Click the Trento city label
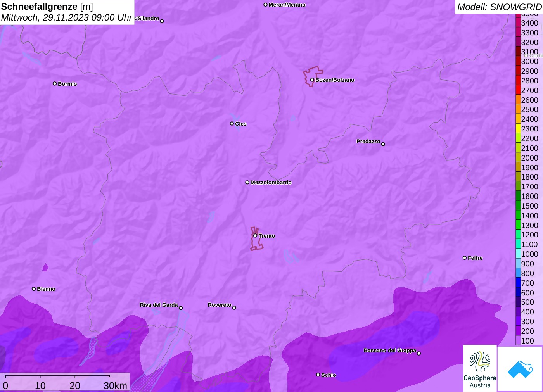The height and width of the screenshot is (392, 543). click(x=267, y=236)
